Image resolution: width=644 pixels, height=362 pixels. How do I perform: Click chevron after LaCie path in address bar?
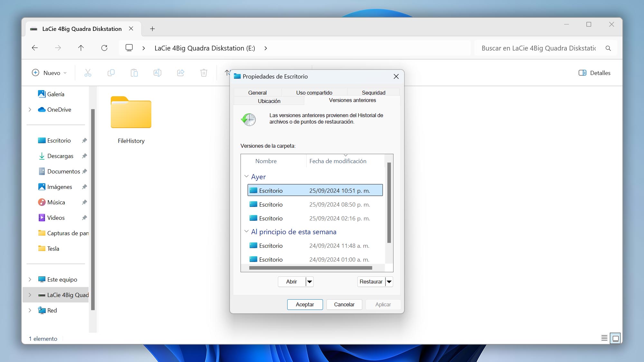pos(266,48)
